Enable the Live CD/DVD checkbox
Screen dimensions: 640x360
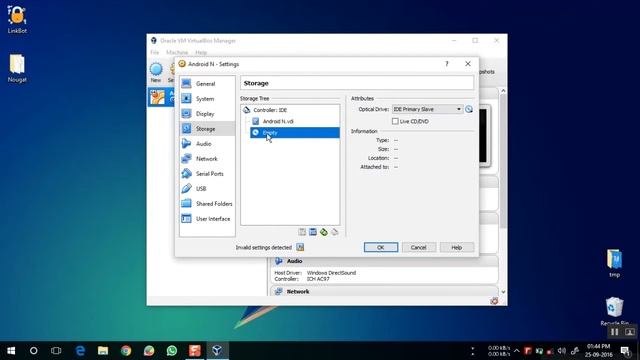(395, 121)
